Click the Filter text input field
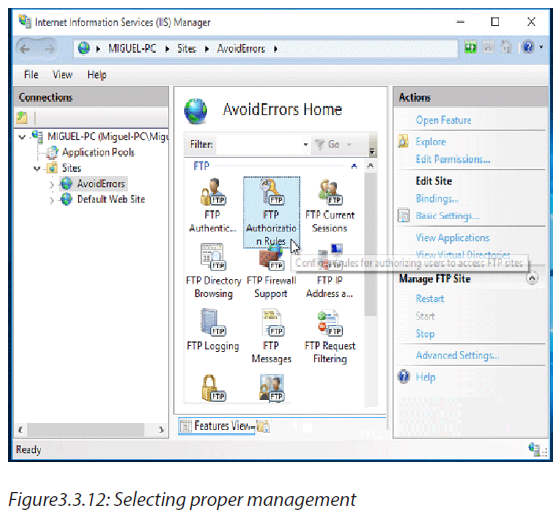The image size is (558, 512). pos(259,144)
